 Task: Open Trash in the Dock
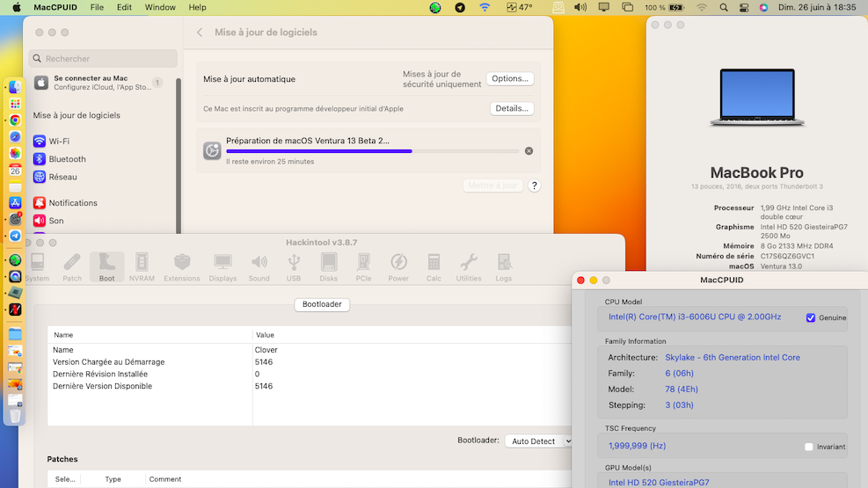click(15, 416)
